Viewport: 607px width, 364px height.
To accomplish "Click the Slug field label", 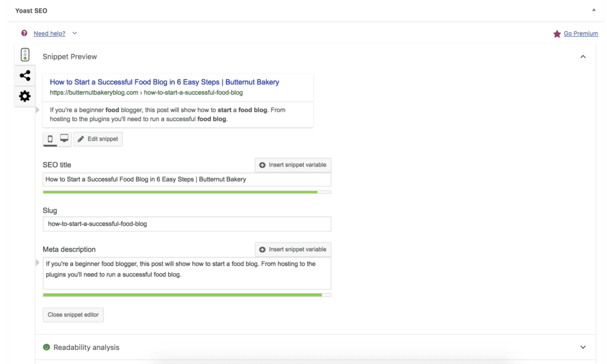I will click(50, 210).
